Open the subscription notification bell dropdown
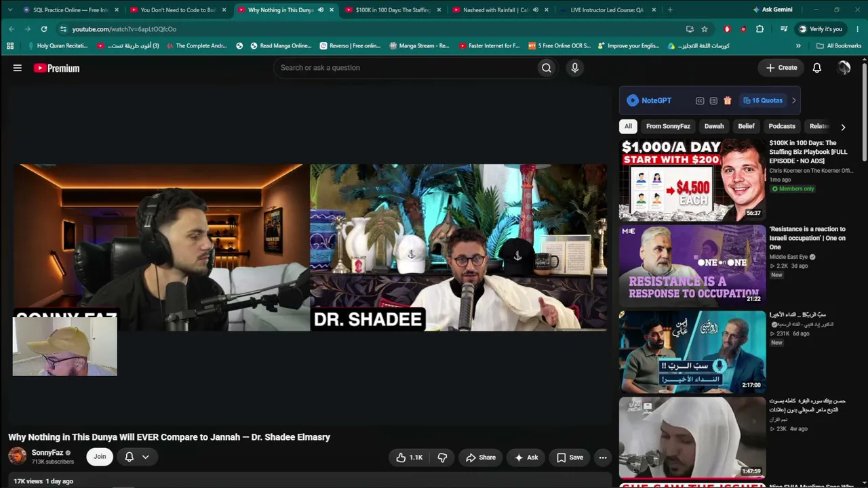 (x=136, y=457)
